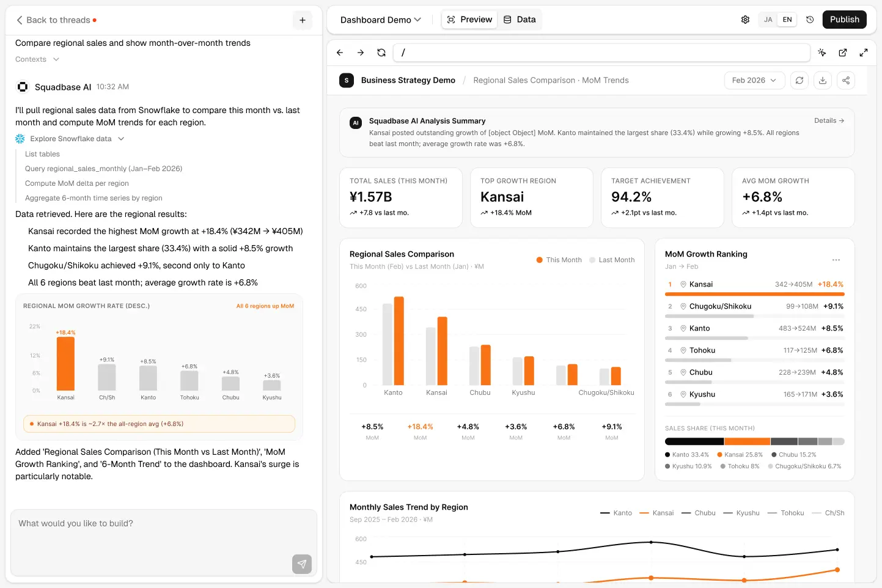Navigate back in preview browser

pyautogui.click(x=340, y=53)
